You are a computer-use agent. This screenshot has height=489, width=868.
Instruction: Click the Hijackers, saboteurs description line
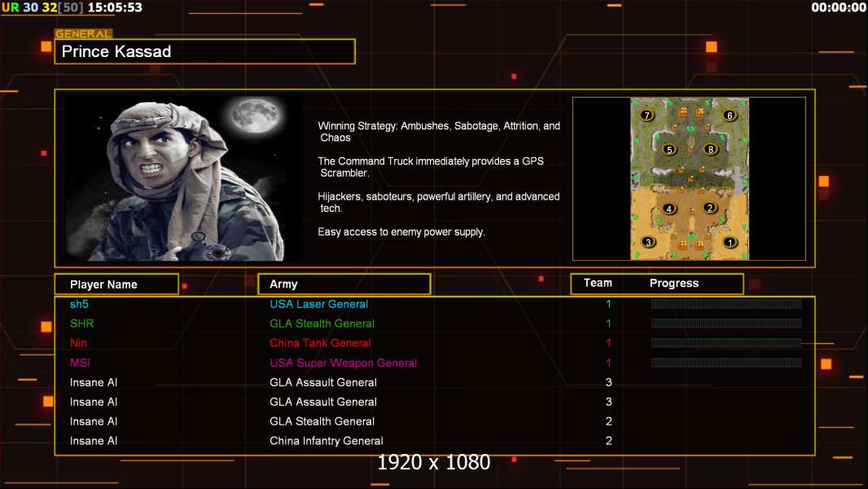tap(438, 202)
